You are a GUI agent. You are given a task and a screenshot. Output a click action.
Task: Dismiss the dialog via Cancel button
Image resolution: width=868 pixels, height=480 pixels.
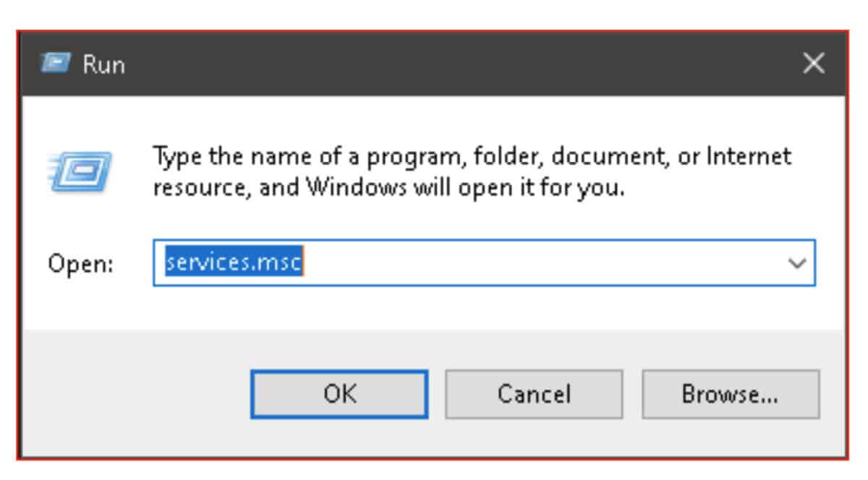pyautogui.click(x=534, y=394)
